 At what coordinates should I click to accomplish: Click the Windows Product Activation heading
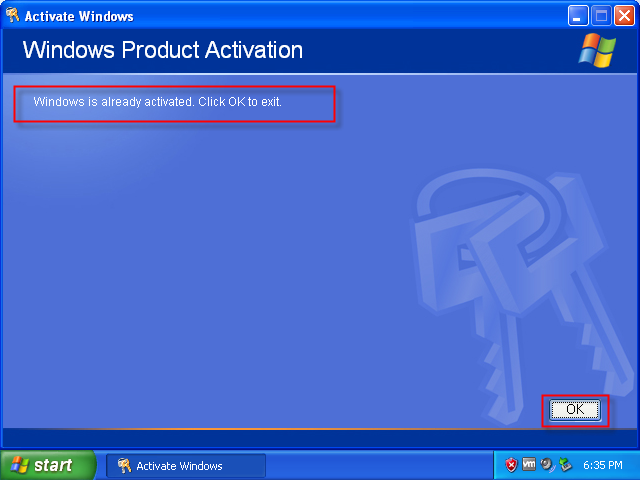(x=162, y=50)
